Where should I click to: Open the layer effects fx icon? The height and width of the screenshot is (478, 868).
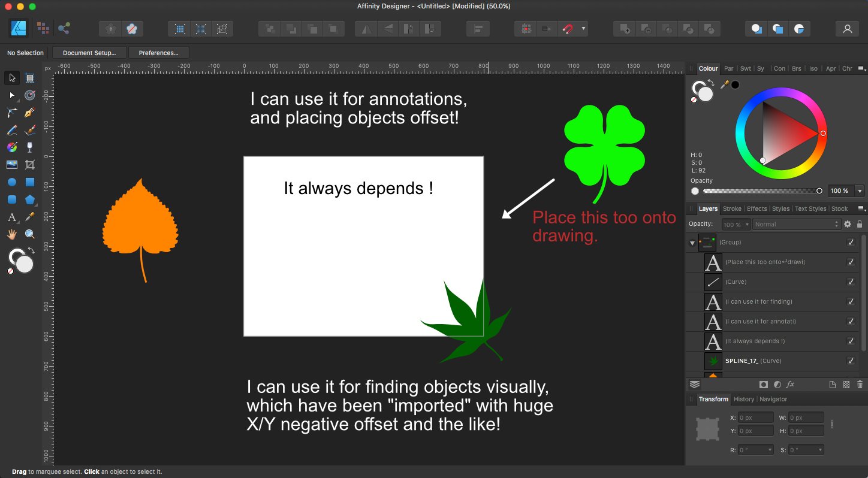[x=791, y=385]
